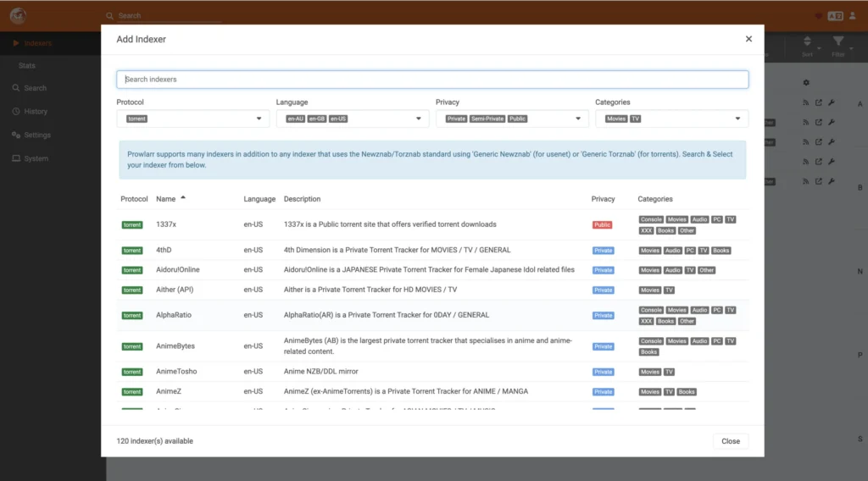
Task: Click the magnifier icon in the top search bar
Action: 109,16
